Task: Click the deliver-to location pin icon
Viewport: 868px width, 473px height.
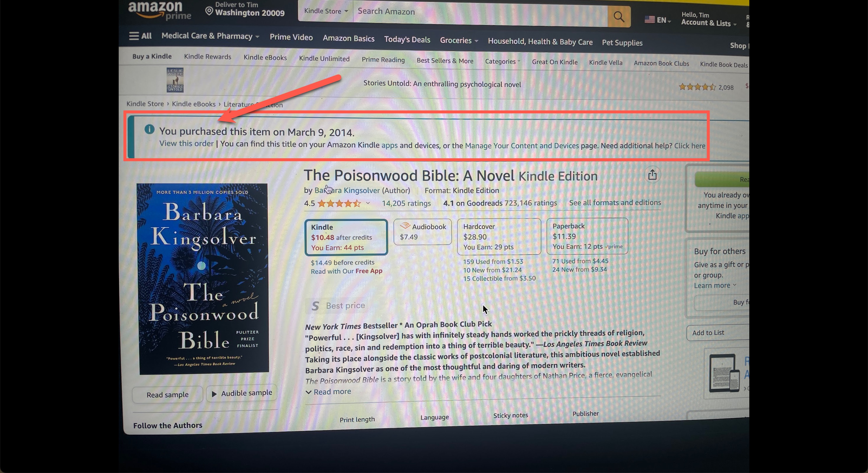Action: pos(209,12)
